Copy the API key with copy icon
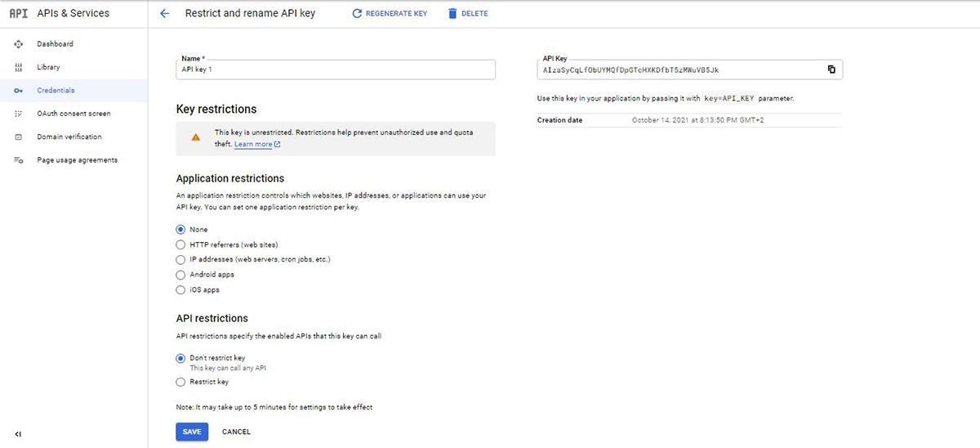 coord(831,69)
